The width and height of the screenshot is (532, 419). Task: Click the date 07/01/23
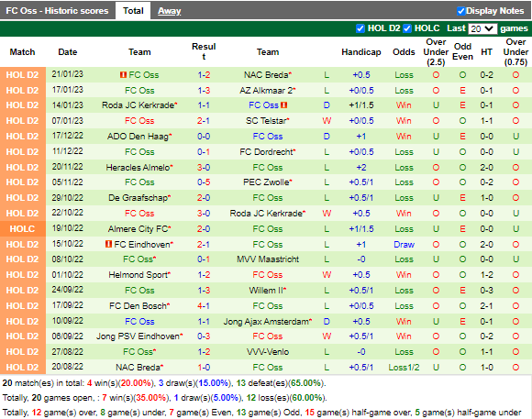(68, 121)
